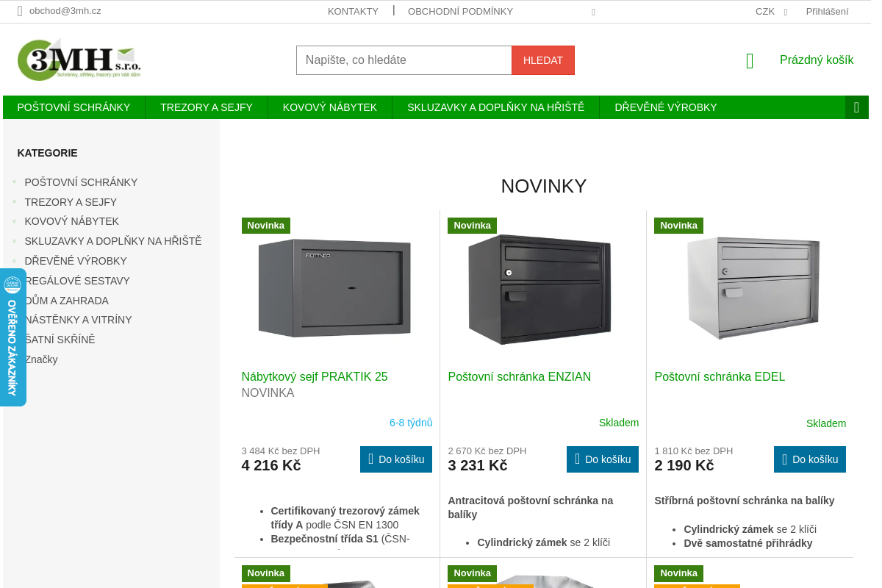Click the Novinka badge on PRAKTIK 25
Screen dimensions: 882x588
click(x=266, y=226)
